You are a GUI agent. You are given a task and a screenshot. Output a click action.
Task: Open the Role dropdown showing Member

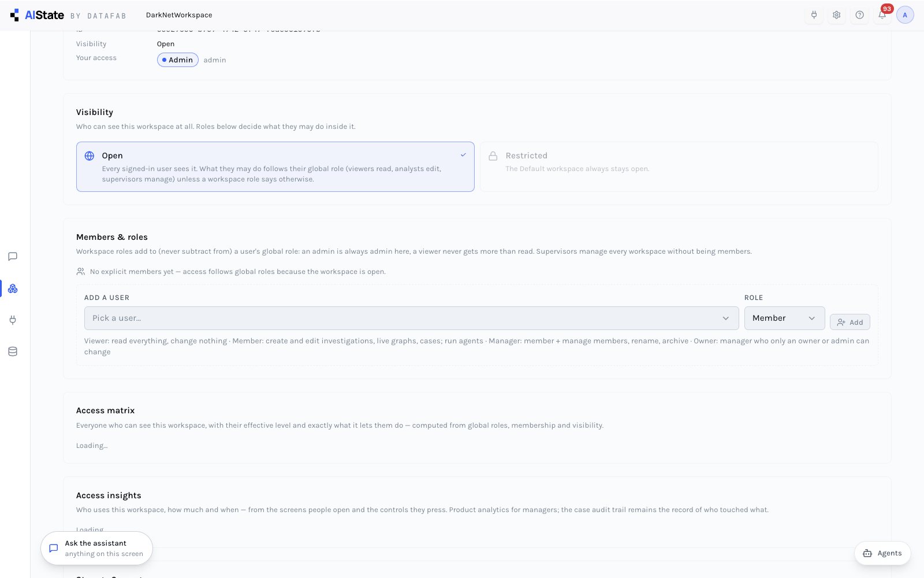[784, 318]
